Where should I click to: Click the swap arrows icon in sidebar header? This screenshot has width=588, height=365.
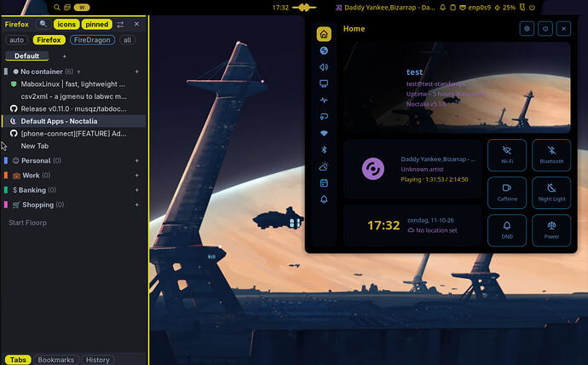click(120, 25)
